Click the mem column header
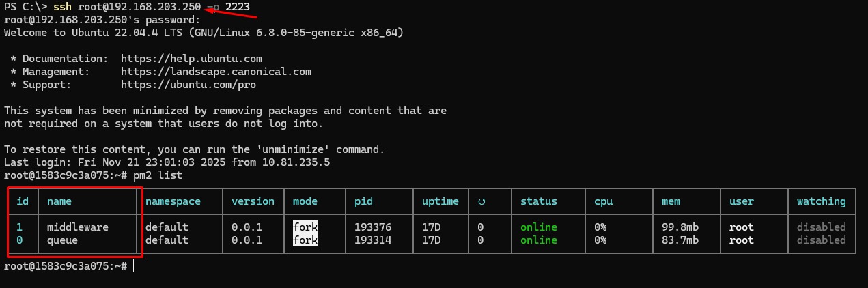The image size is (868, 288). click(x=671, y=201)
